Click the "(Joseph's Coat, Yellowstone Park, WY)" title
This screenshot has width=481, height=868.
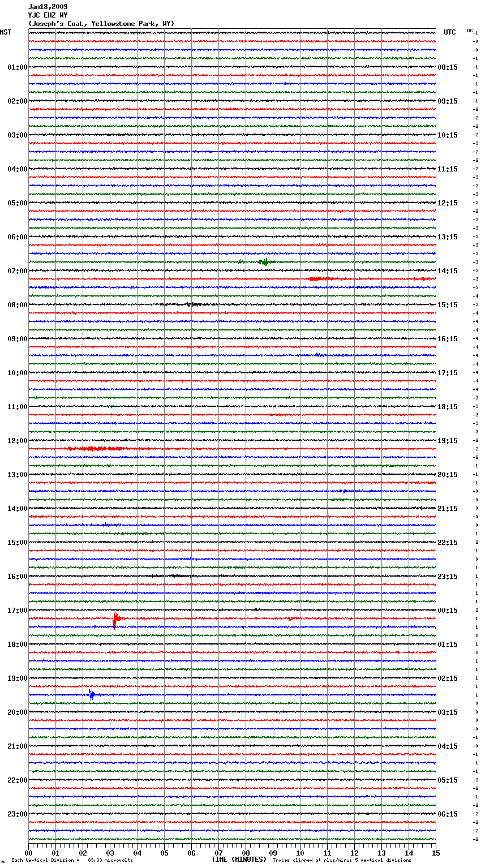[101, 24]
